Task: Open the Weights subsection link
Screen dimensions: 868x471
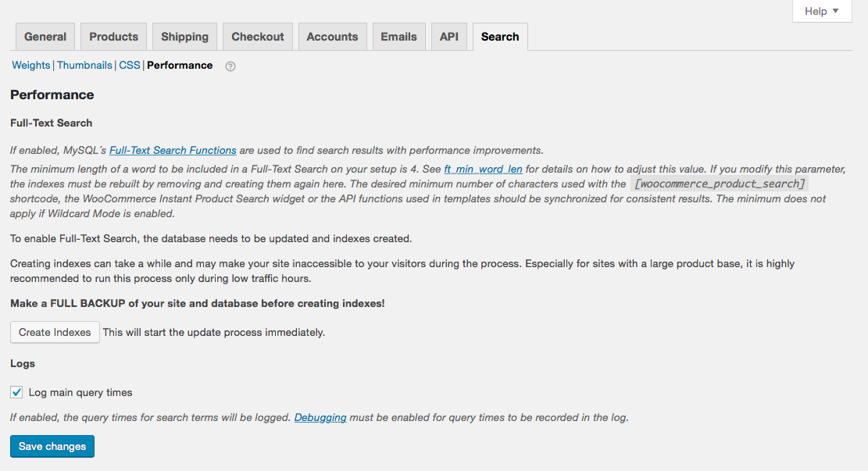Action: pos(31,66)
